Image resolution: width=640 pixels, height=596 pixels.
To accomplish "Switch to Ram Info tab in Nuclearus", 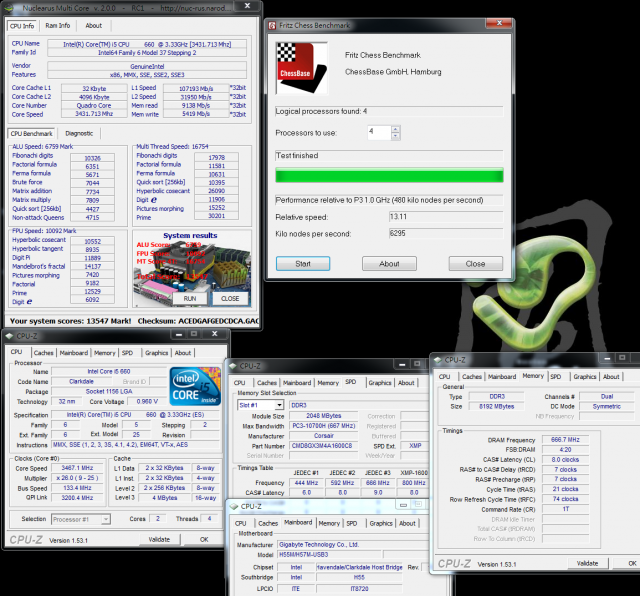I will (58, 25).
